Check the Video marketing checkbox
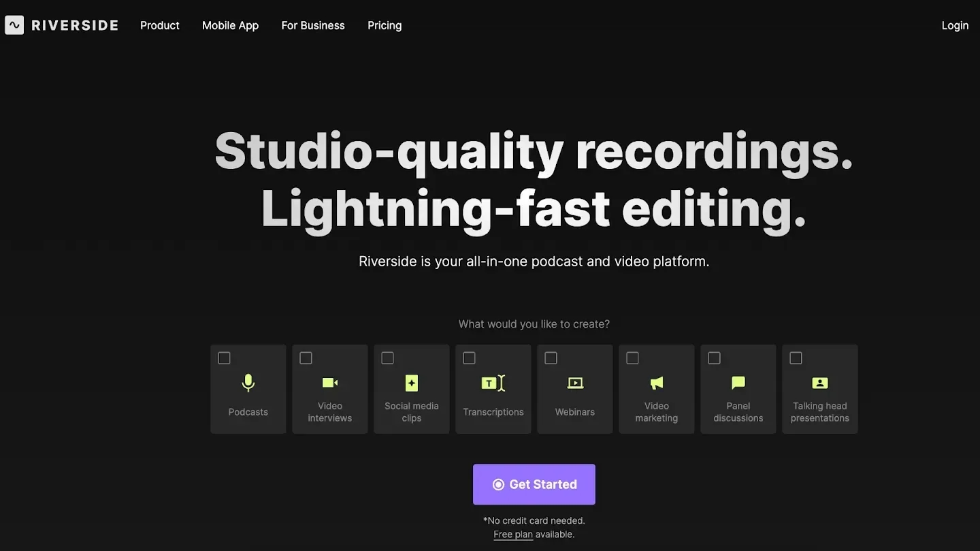Image resolution: width=980 pixels, height=551 pixels. point(633,358)
